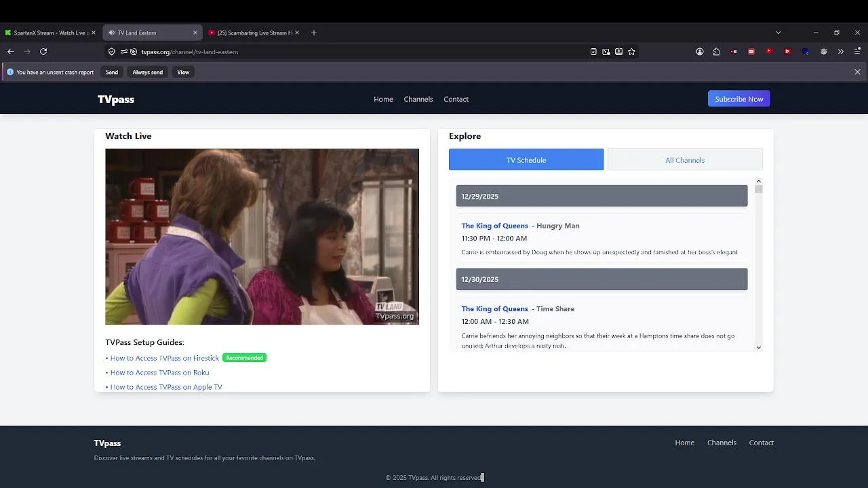Close the TV Land Eastern tab
868x488 pixels.
pyautogui.click(x=195, y=33)
